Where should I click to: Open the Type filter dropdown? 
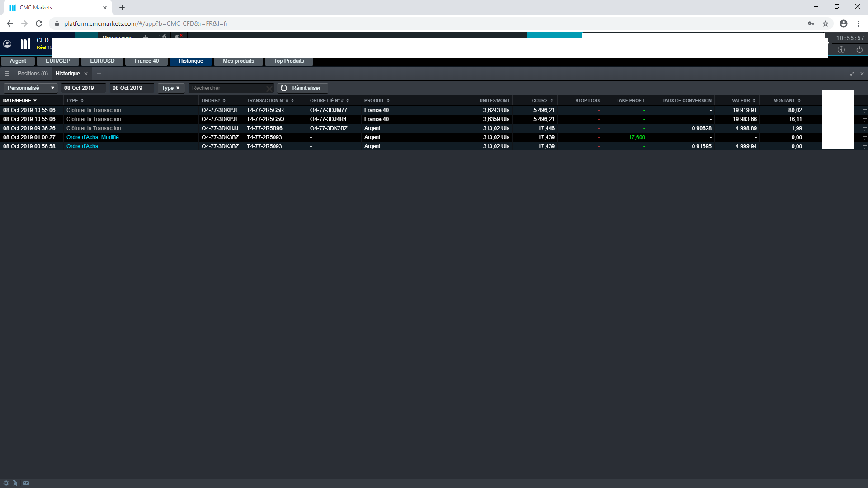tap(171, 88)
